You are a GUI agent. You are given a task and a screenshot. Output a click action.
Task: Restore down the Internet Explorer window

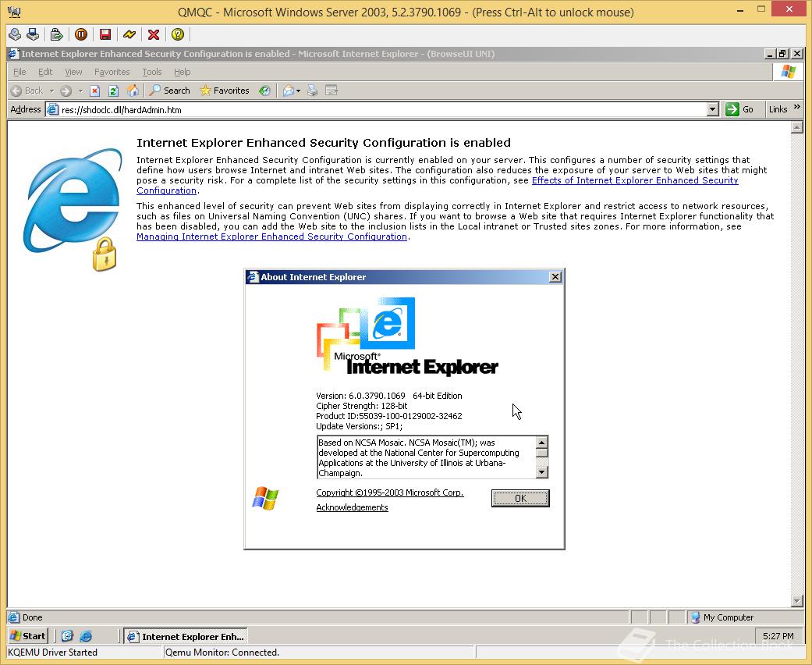782,53
